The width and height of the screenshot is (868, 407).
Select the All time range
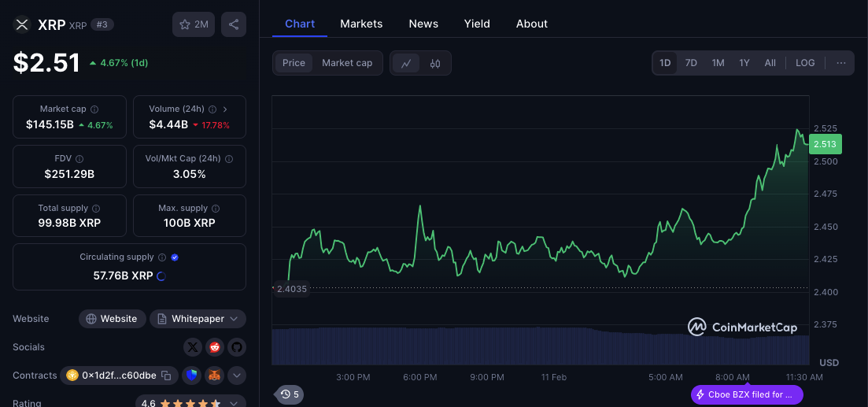(x=770, y=63)
